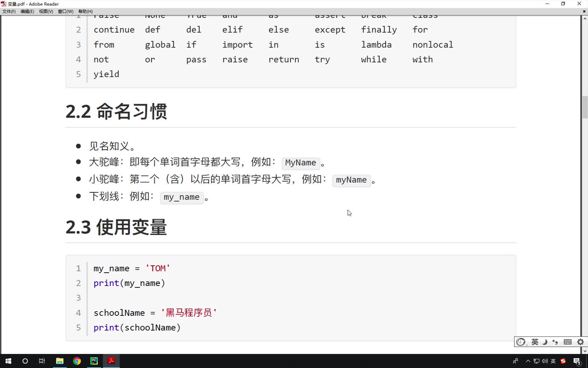Open the Action Center notifications
588x368 pixels.
(577, 361)
